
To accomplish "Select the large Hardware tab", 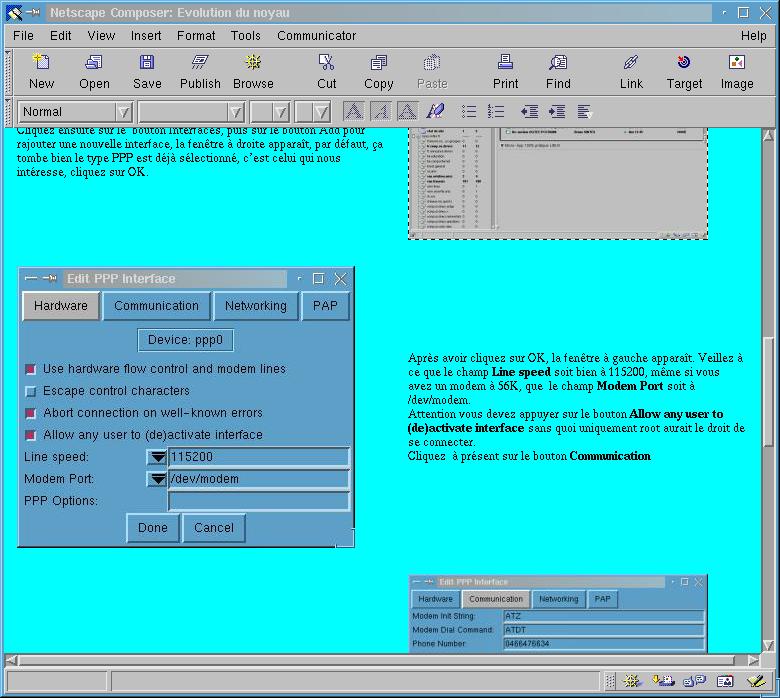I will pyautogui.click(x=61, y=305).
